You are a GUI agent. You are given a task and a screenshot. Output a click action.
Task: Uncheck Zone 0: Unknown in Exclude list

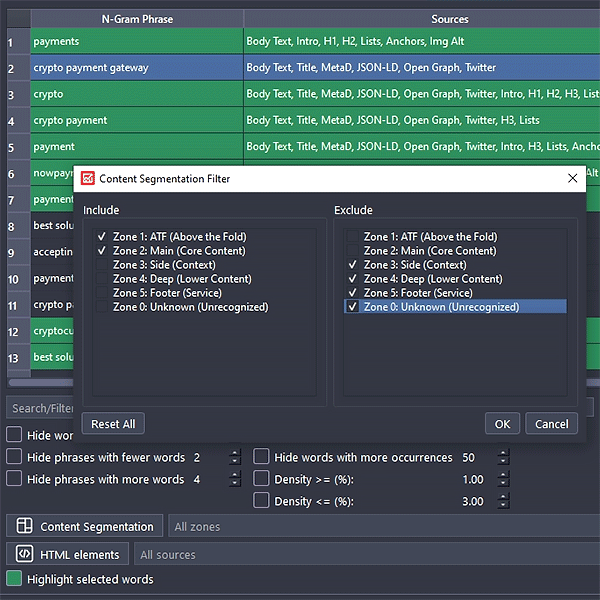[352, 307]
